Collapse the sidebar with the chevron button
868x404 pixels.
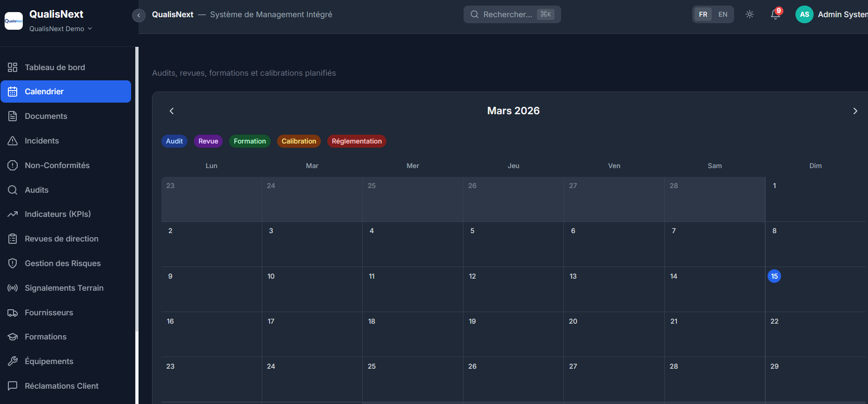[x=139, y=16]
